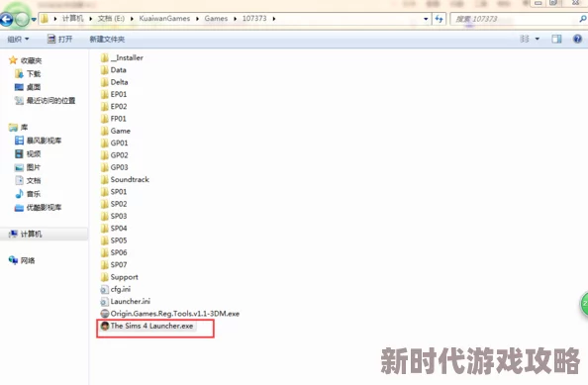588x385 pixels.
Task: Open 优酷影视库 library
Action: click(x=38, y=207)
